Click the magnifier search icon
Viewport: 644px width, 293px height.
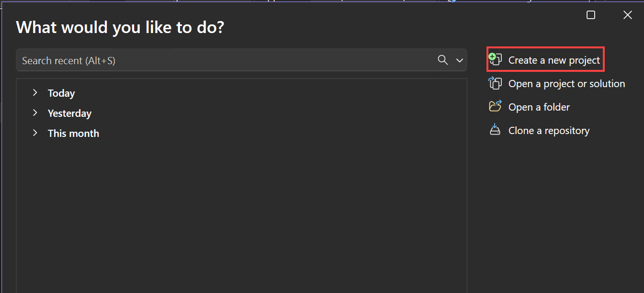(442, 60)
